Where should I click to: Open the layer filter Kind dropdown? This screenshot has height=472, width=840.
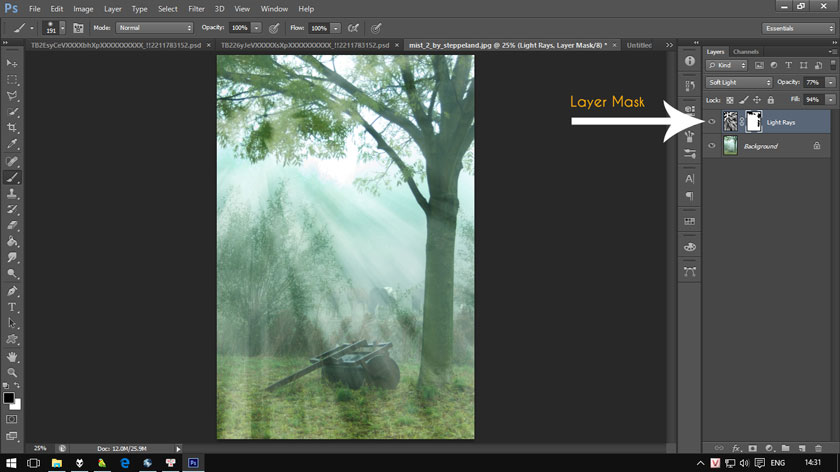726,65
